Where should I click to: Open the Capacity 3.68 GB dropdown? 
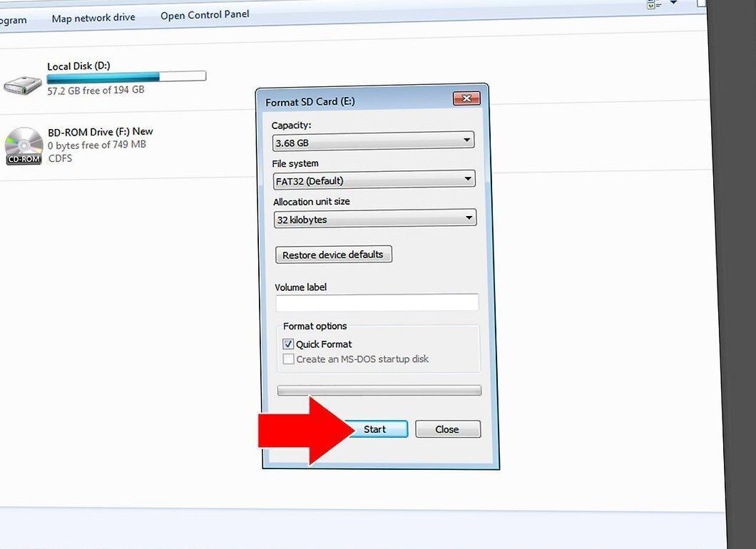coord(373,140)
